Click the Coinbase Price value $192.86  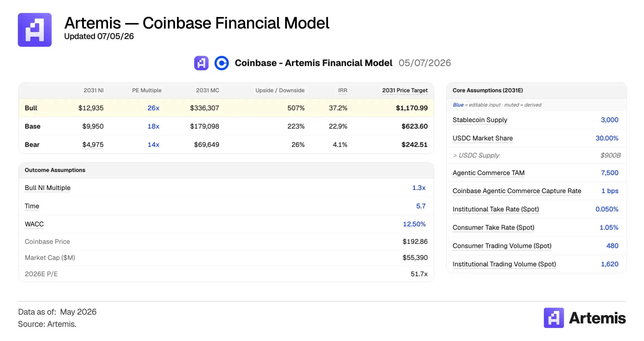tap(415, 242)
